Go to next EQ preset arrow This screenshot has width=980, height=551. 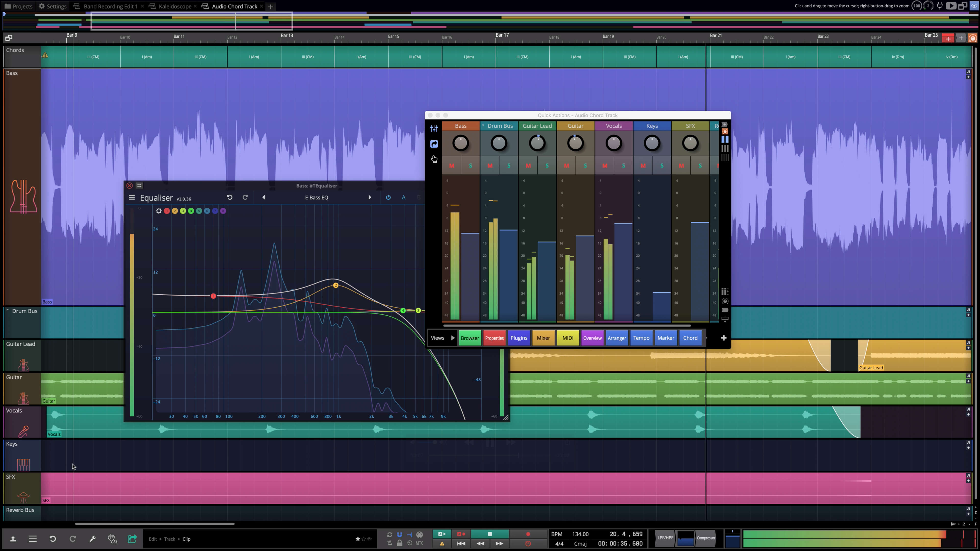coord(369,197)
